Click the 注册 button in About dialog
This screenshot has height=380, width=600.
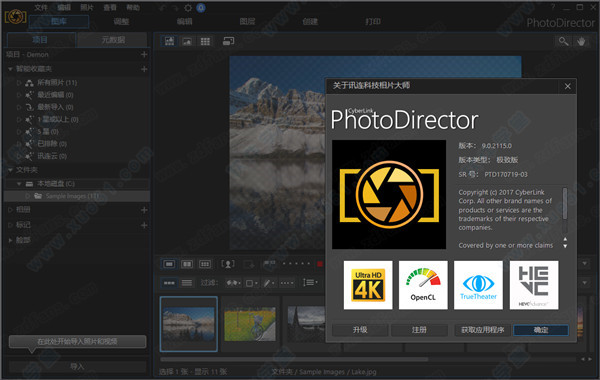[419, 330]
